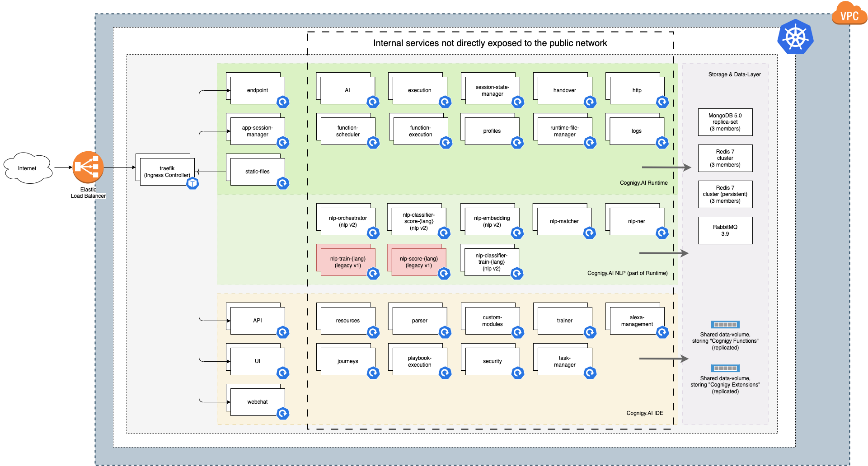The width and height of the screenshot is (868, 466).
Task: Click deployment icon on session-state-manager box
Action: [x=518, y=102]
